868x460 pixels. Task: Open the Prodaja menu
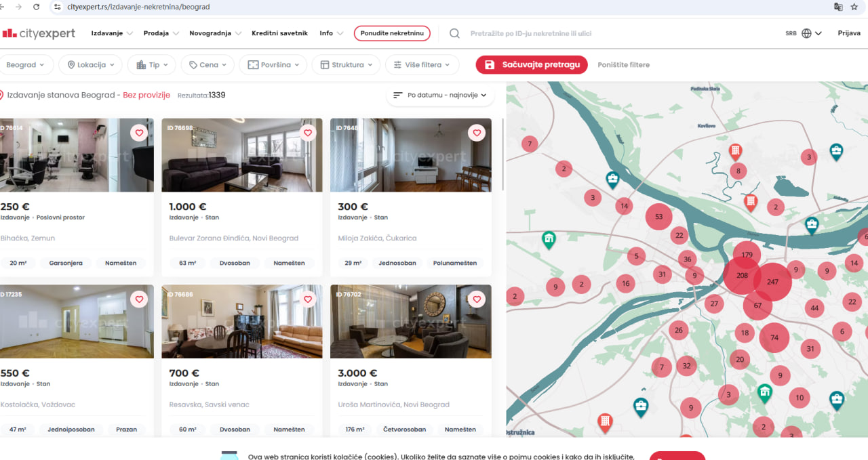pyautogui.click(x=161, y=33)
